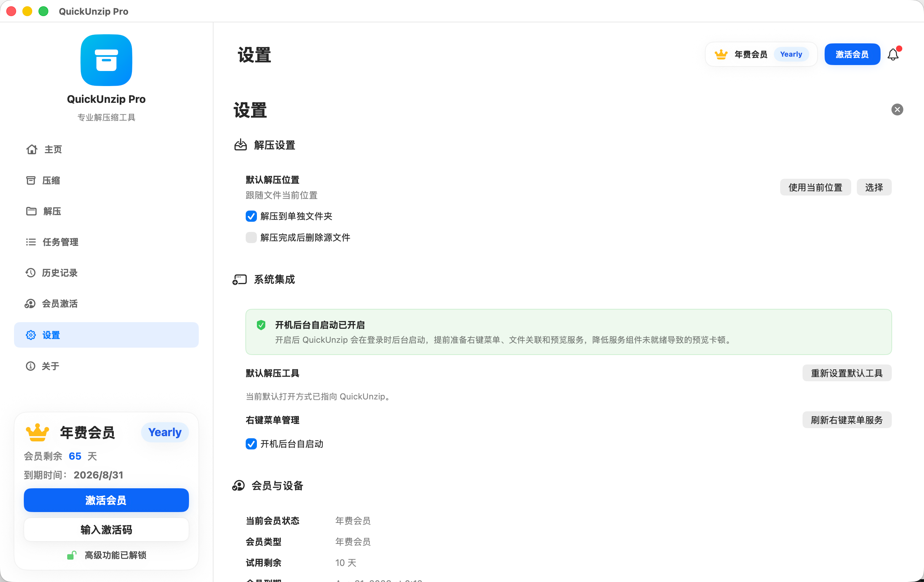Image resolution: width=924 pixels, height=582 pixels.
Task: Click 输入激活码 button
Action: click(x=106, y=530)
